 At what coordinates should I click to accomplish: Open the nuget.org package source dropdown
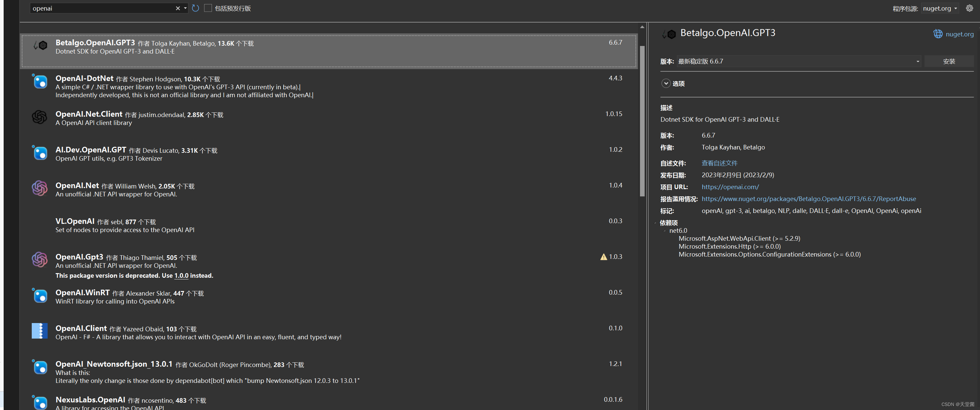(x=940, y=8)
